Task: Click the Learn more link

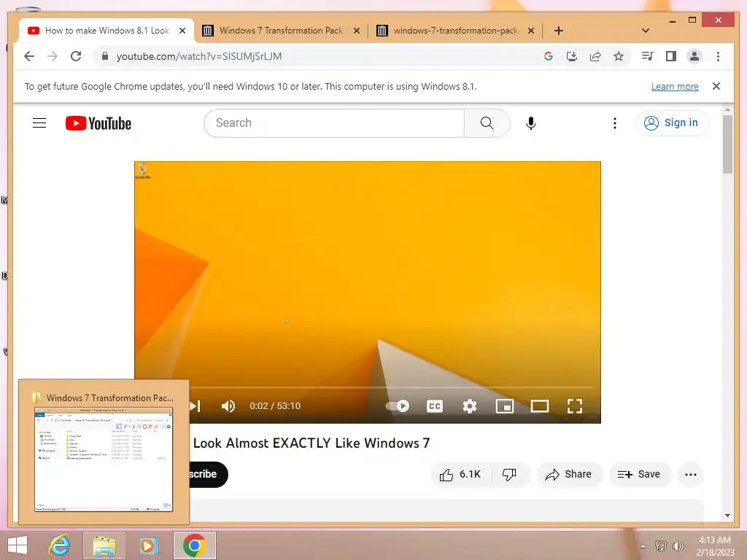Action: [675, 86]
